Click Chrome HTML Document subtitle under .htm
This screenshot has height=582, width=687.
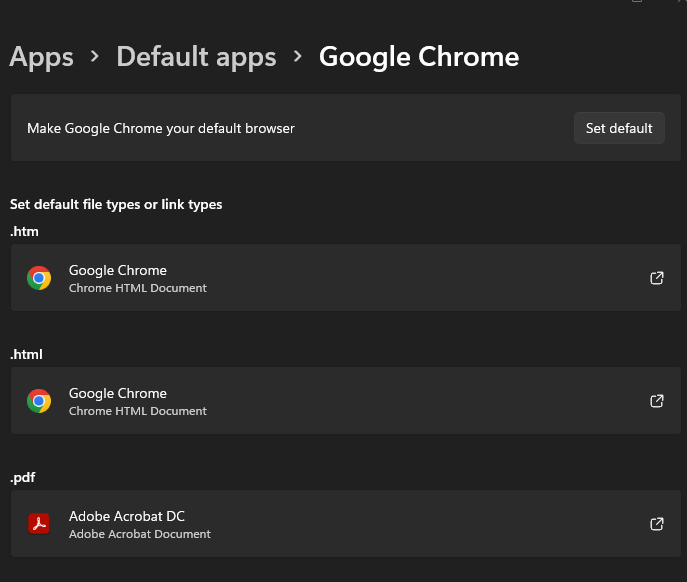click(138, 288)
